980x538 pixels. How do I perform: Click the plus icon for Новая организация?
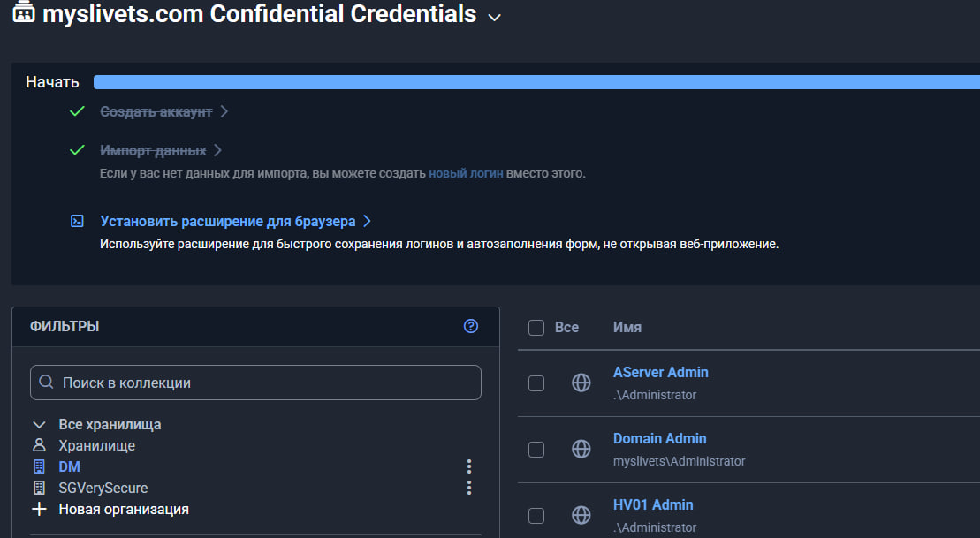click(39, 509)
